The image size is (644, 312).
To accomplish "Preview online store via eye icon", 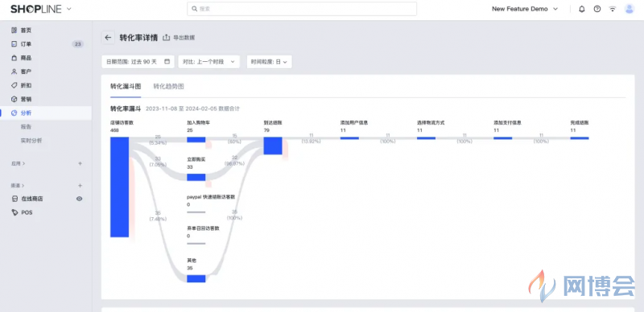I will [x=79, y=199].
